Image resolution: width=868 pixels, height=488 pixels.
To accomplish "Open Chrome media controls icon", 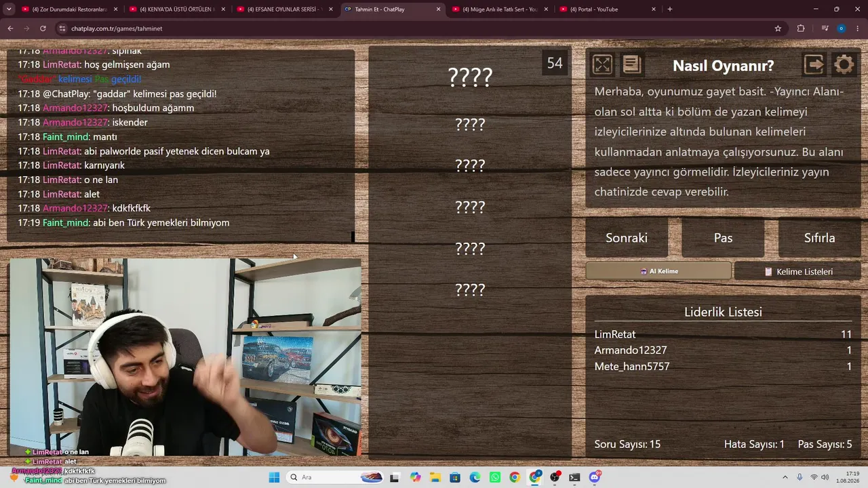I will pos(825,28).
